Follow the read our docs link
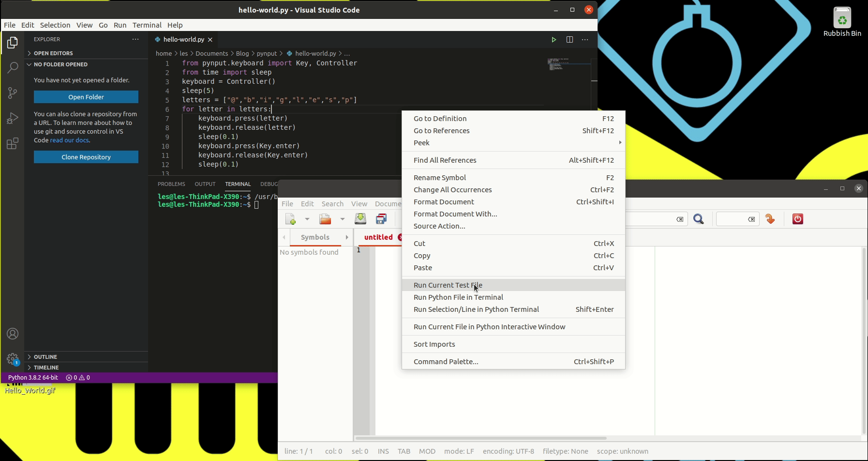 coord(70,140)
